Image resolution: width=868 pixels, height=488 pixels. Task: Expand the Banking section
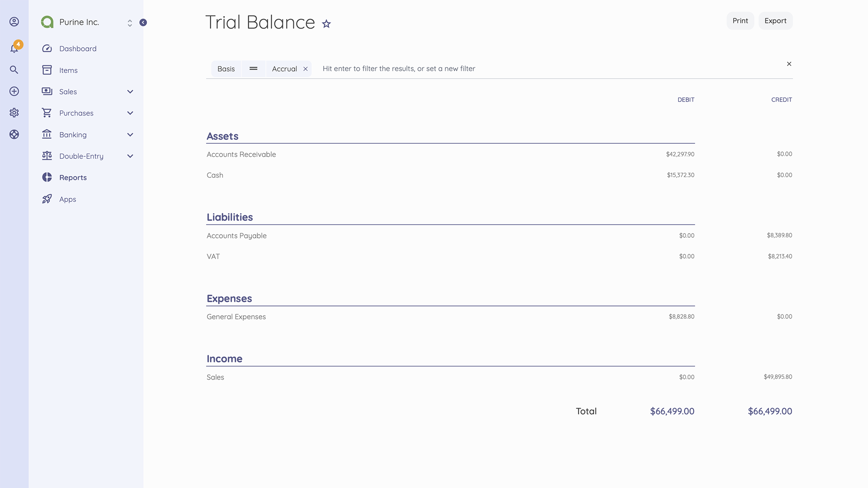130,134
